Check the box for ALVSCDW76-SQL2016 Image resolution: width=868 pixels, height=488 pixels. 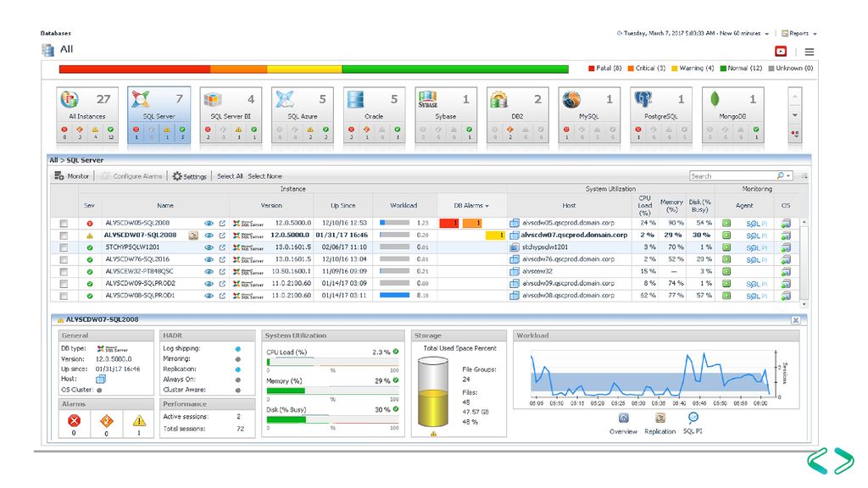point(64,260)
